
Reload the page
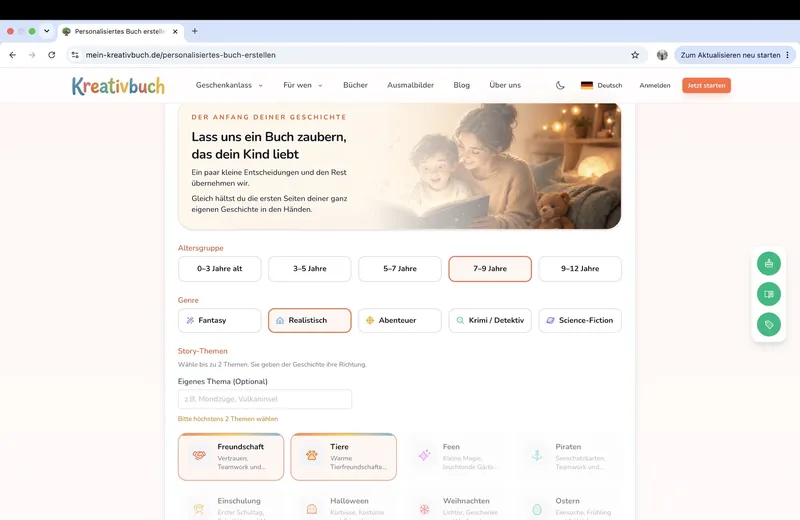click(x=52, y=55)
